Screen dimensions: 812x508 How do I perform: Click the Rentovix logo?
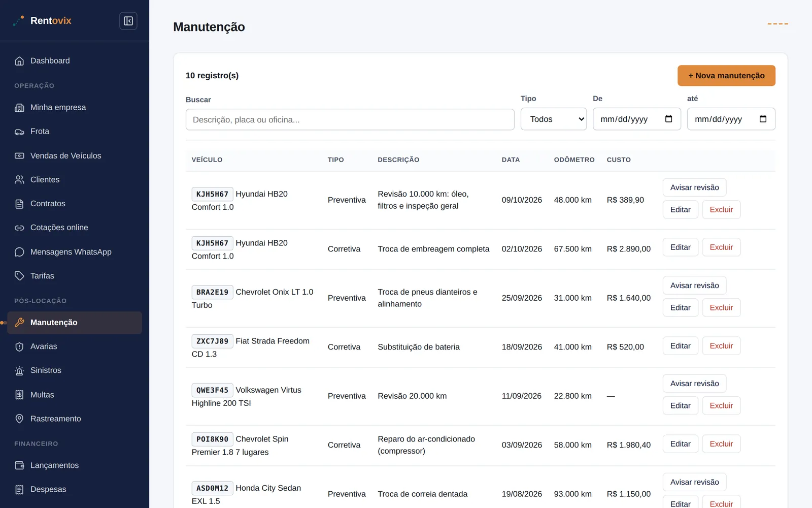[x=43, y=21]
